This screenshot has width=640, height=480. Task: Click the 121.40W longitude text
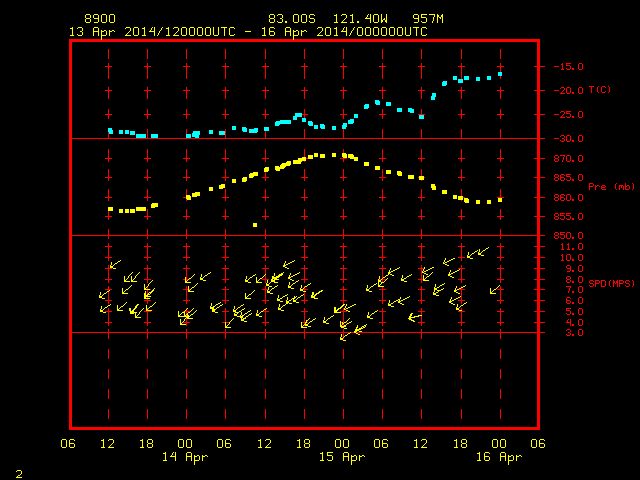pyautogui.click(x=360, y=19)
